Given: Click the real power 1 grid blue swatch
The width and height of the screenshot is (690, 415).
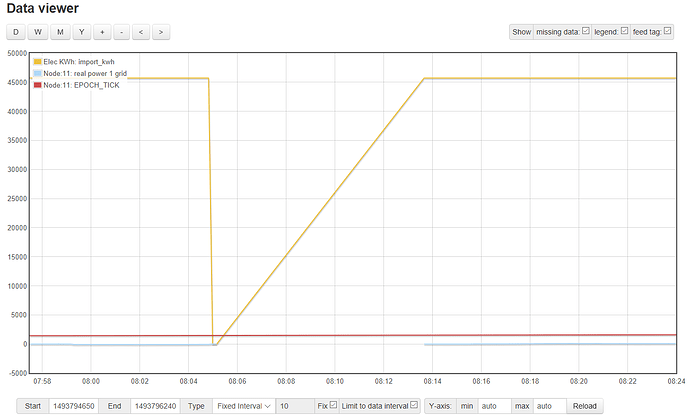Looking at the screenshot, I should [x=37, y=73].
